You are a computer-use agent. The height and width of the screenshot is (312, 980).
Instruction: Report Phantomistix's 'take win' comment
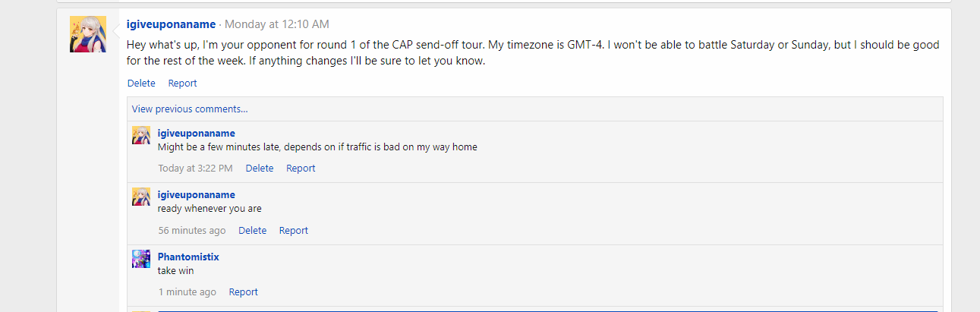[244, 292]
